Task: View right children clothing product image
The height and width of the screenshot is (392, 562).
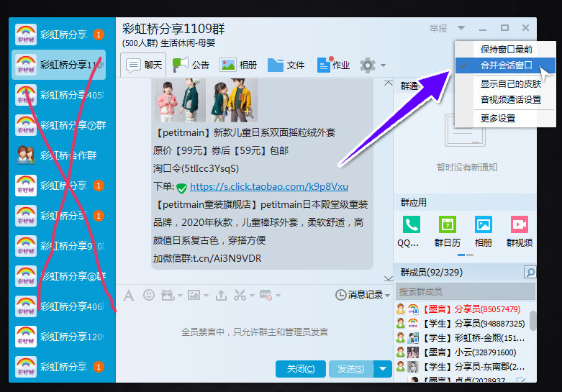Action: click(x=232, y=100)
